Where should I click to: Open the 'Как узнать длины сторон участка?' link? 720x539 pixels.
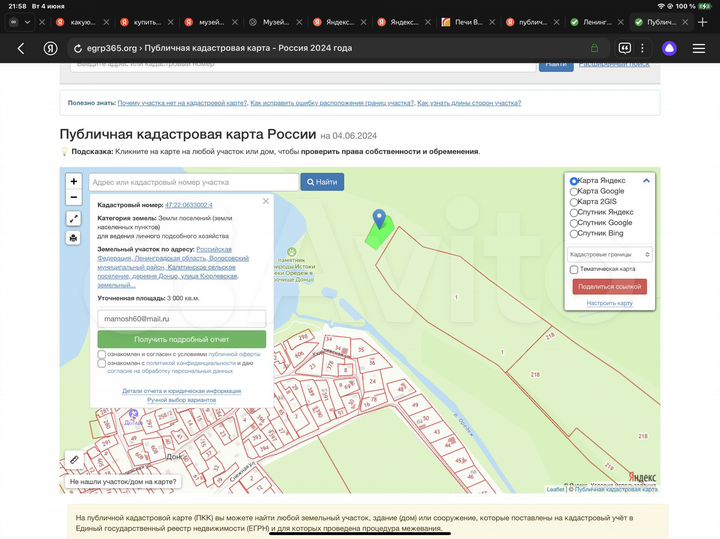469,103
